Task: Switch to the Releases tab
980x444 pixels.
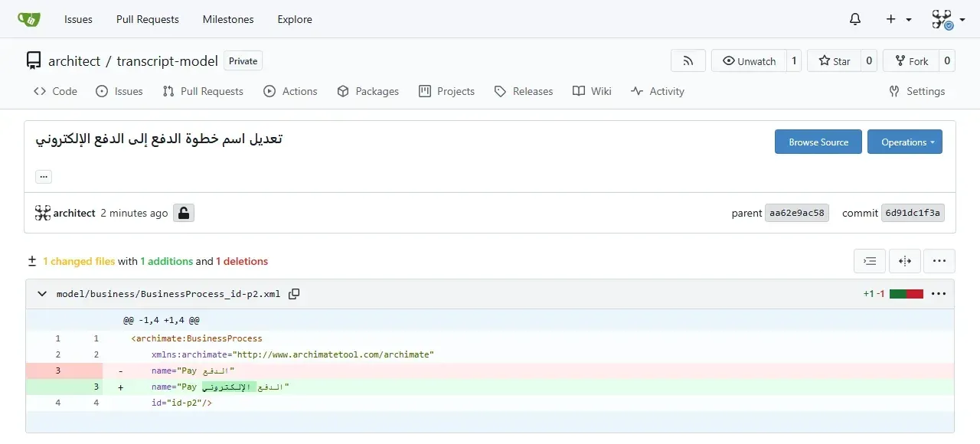Action: click(524, 91)
